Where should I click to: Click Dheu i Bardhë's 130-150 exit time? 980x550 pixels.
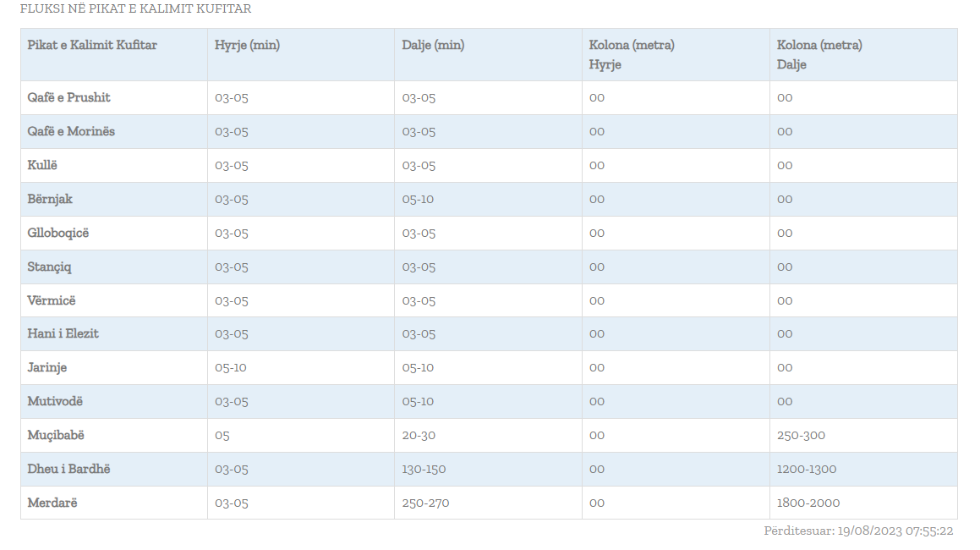coord(424,469)
